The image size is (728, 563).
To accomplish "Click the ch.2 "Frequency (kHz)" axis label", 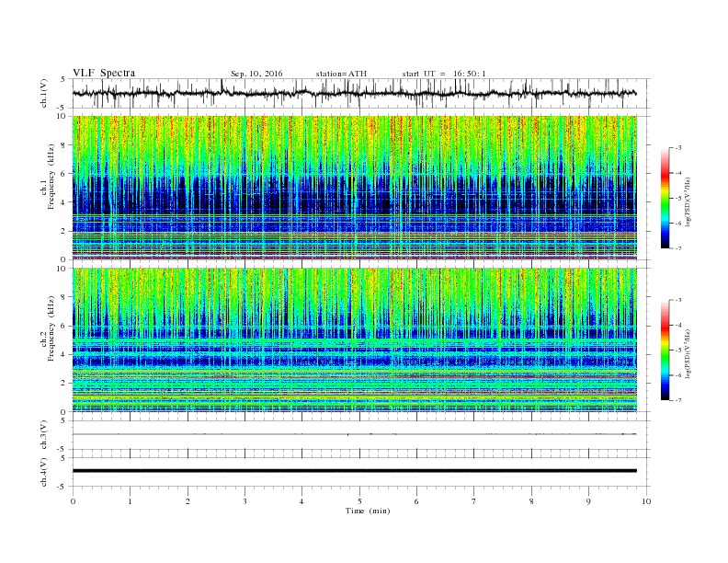I will (x=51, y=328).
